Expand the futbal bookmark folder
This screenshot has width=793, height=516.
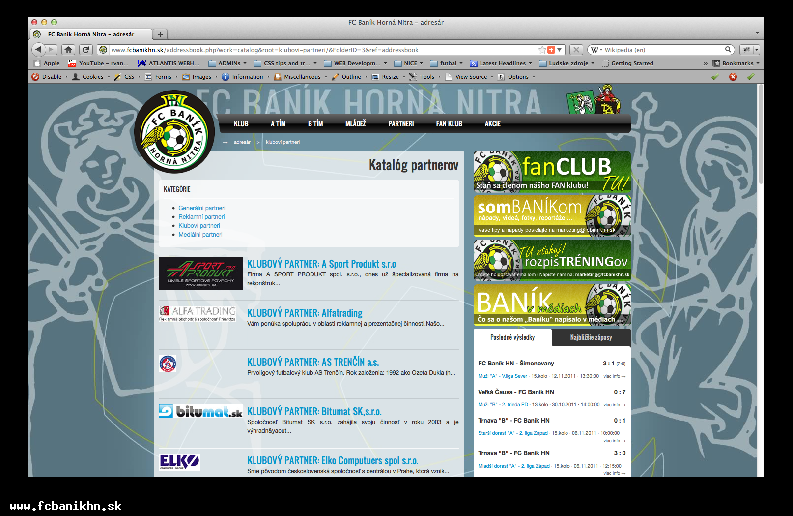pyautogui.click(x=447, y=63)
